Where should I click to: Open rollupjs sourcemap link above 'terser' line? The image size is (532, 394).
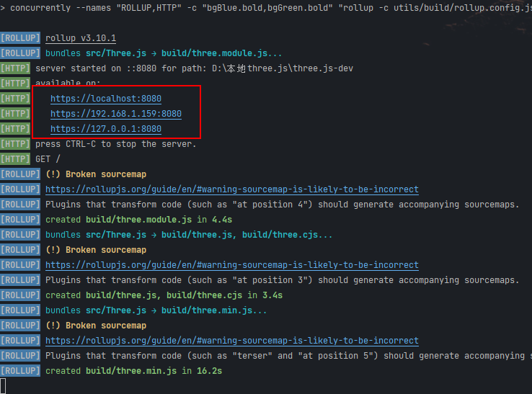pyautogui.click(x=232, y=341)
